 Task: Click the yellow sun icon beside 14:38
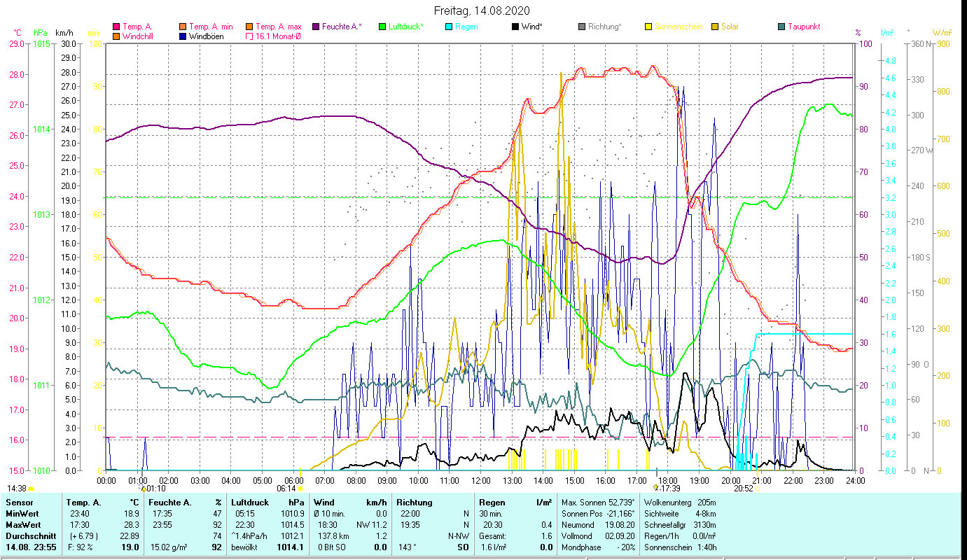pyautogui.click(x=32, y=489)
